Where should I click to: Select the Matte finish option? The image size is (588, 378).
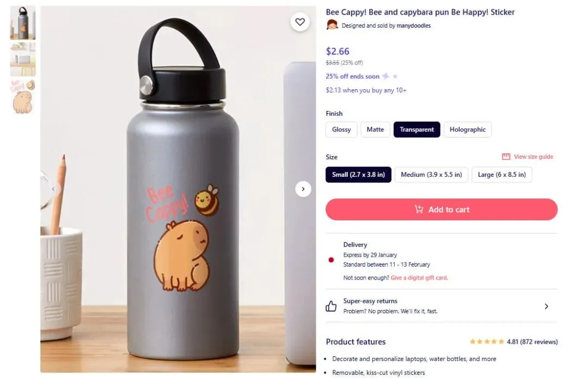tap(375, 129)
